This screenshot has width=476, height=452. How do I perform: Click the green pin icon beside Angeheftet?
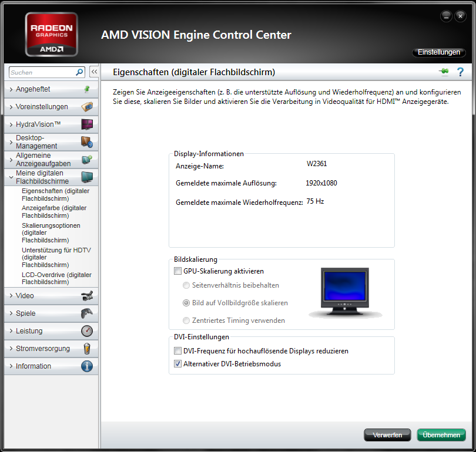click(87, 89)
